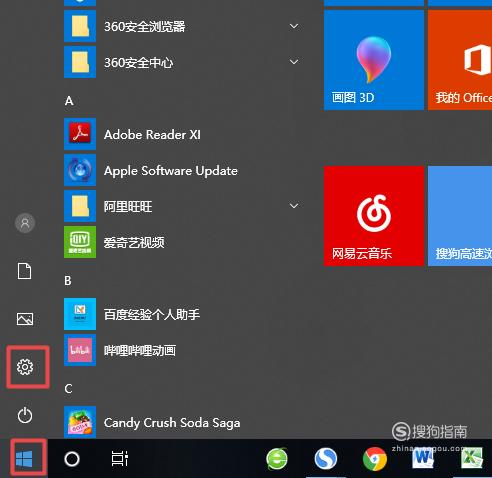Click 'Adobe Reader XI' text
The image size is (492, 478).
click(152, 135)
